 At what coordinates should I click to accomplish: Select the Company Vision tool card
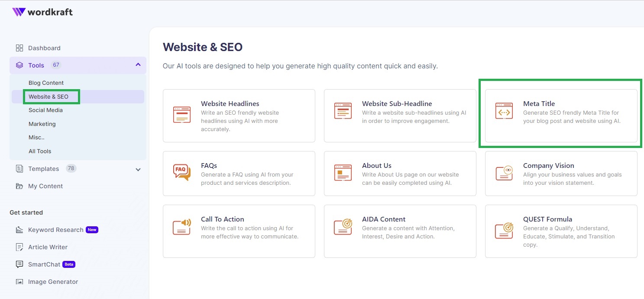[561, 173]
